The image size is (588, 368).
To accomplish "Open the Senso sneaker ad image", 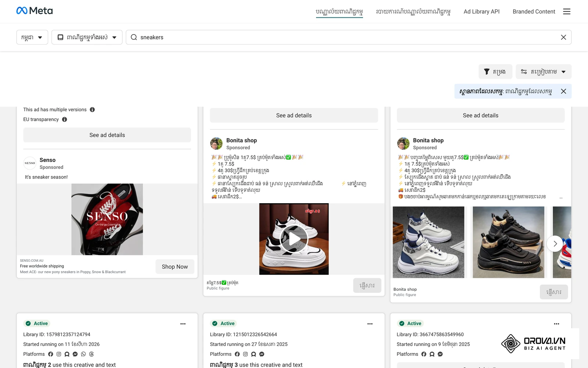I will coord(107,219).
